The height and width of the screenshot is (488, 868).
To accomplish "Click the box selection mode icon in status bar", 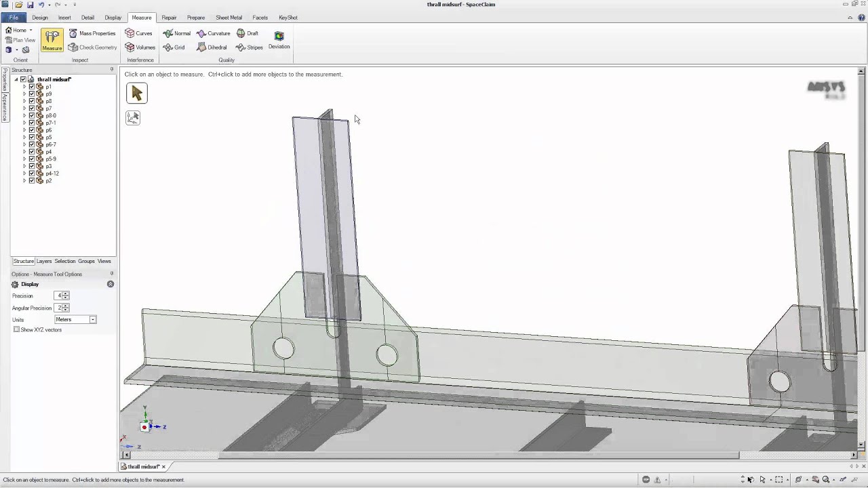I will pyautogui.click(x=779, y=480).
